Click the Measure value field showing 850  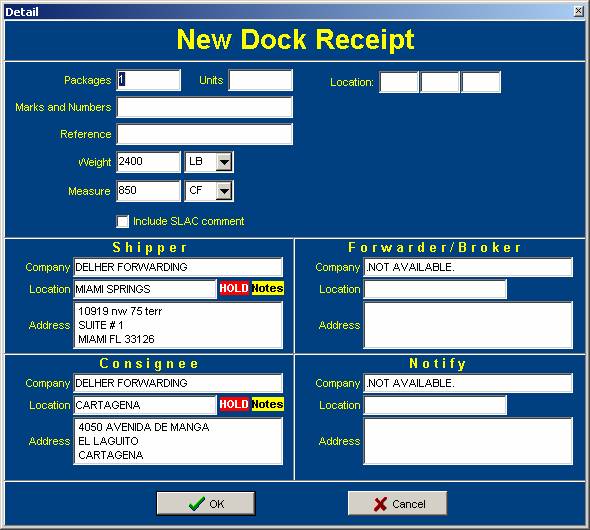pyautogui.click(x=149, y=191)
